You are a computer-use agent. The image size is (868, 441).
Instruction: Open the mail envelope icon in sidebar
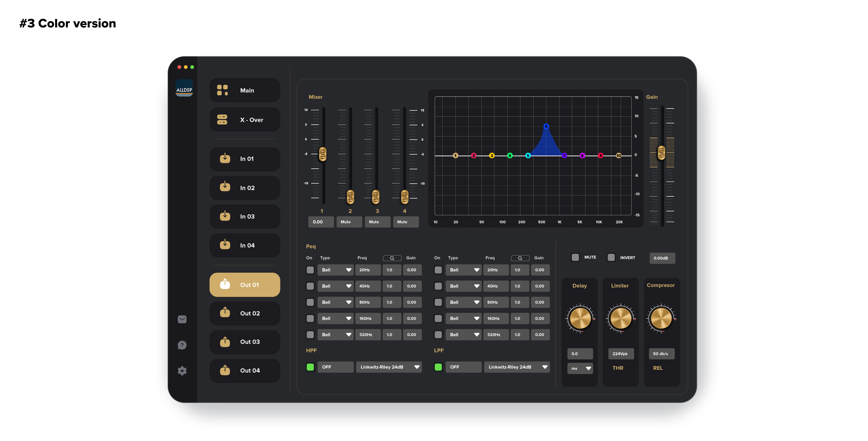pyautogui.click(x=182, y=319)
